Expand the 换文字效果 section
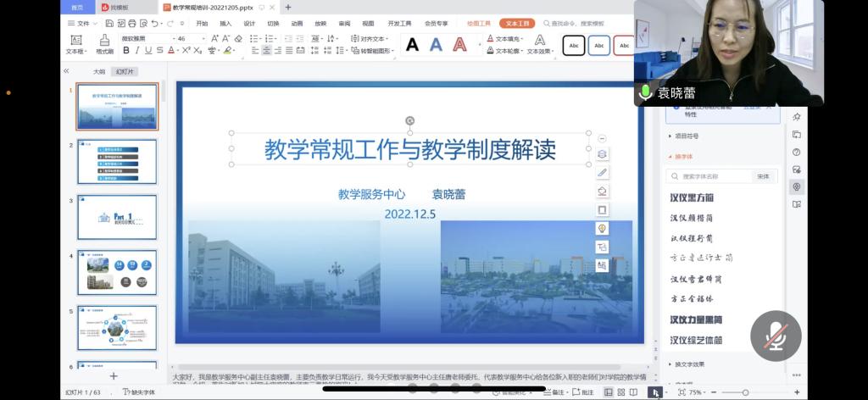Image resolution: width=868 pixels, height=400 pixels. click(x=688, y=364)
